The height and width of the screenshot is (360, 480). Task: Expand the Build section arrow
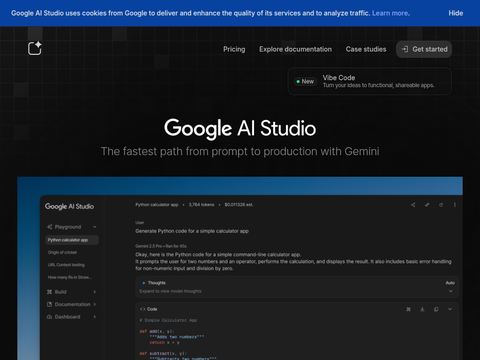coord(95,292)
